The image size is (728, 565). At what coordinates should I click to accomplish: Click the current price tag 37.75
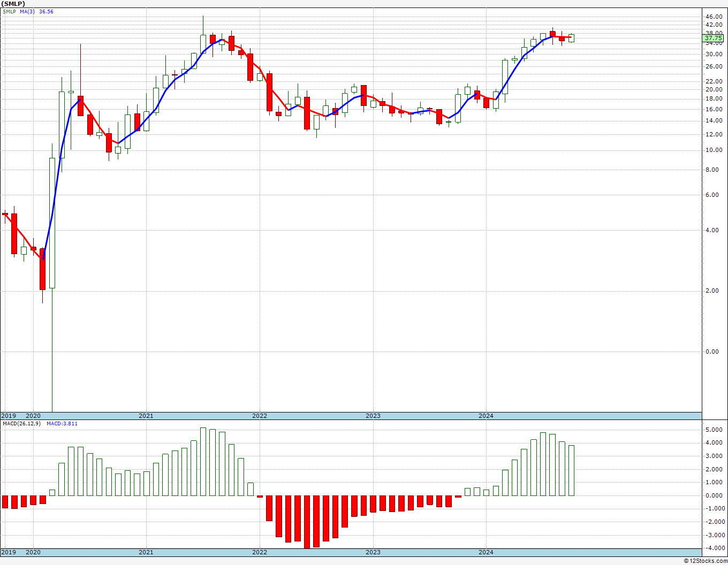(714, 39)
